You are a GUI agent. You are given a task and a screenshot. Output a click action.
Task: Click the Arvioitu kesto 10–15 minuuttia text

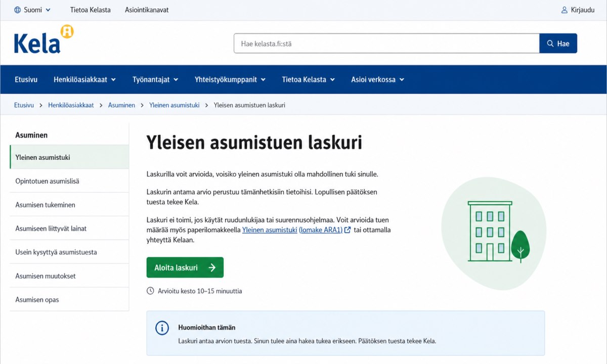(200, 291)
